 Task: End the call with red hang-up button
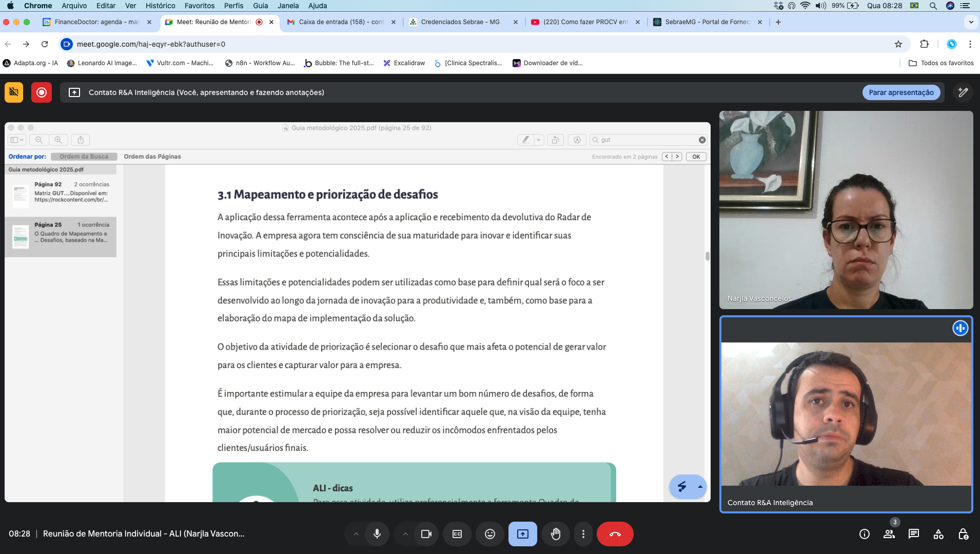coord(615,534)
